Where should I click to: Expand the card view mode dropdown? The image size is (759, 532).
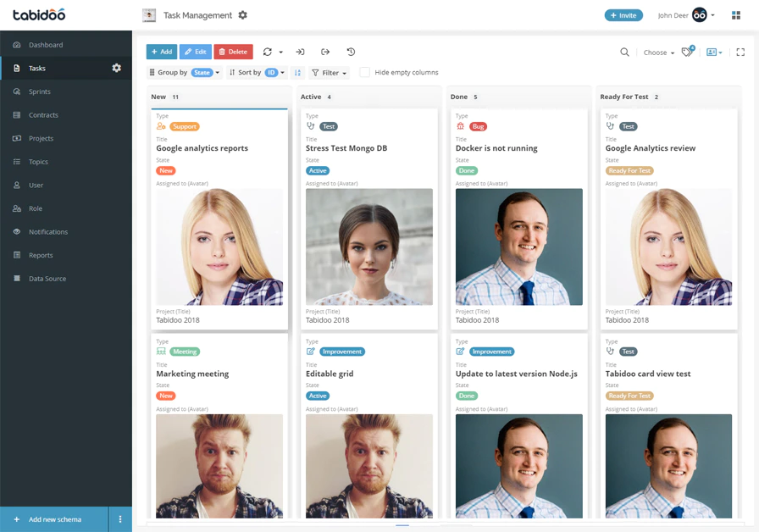click(714, 53)
